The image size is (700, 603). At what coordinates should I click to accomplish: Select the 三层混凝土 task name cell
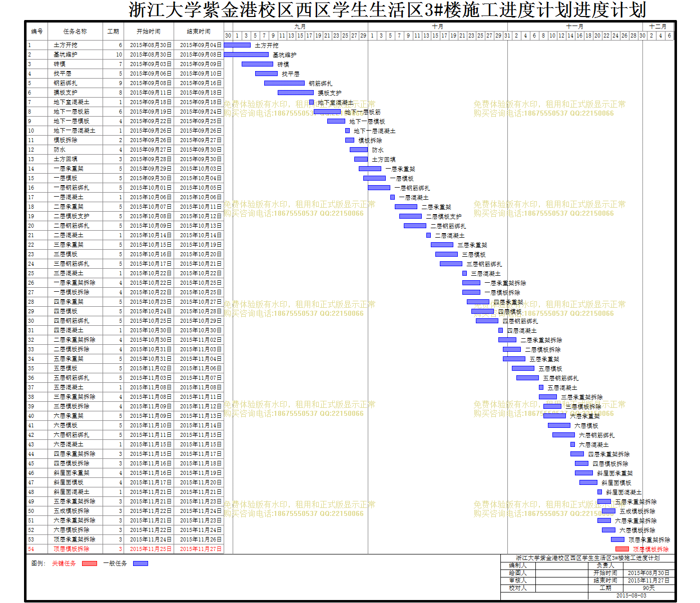(75, 273)
